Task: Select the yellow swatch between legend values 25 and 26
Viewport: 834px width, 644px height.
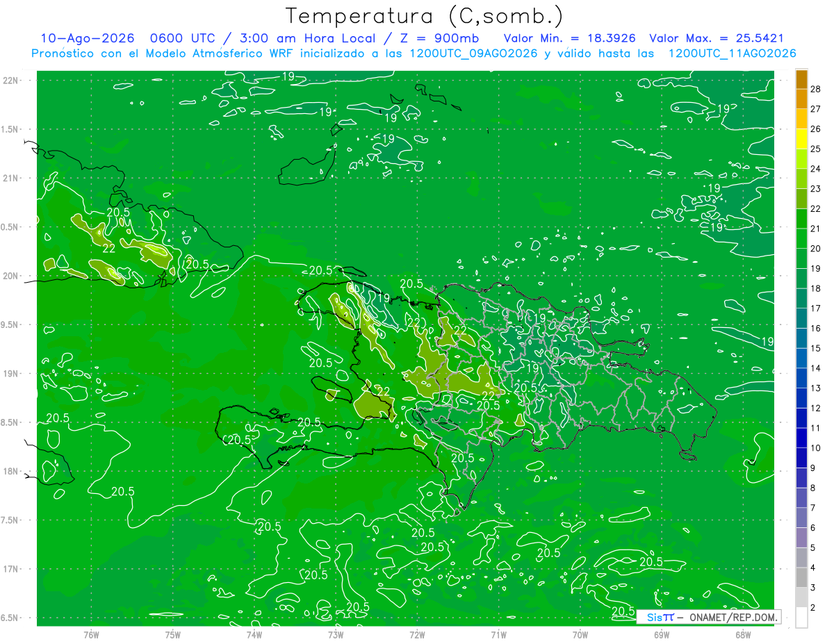Action: coord(801,138)
